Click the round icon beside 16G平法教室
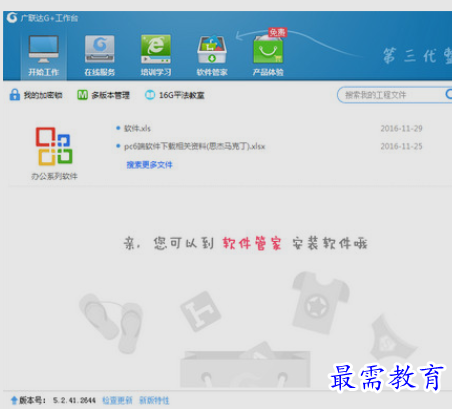 click(150, 95)
